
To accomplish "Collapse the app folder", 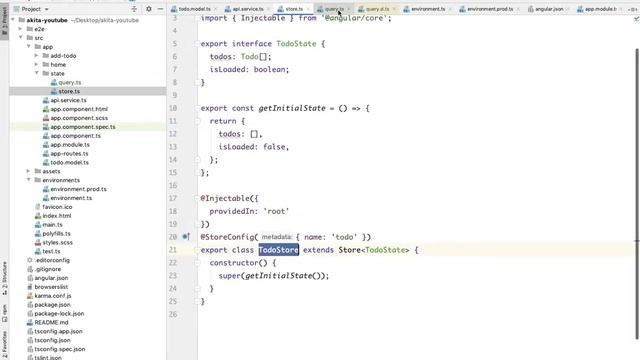I will tap(29, 47).
